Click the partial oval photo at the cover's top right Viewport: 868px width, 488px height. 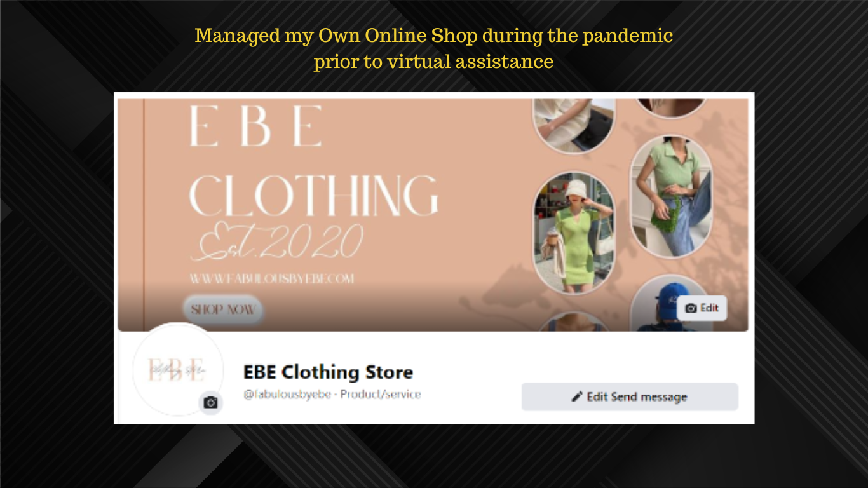(x=672, y=108)
